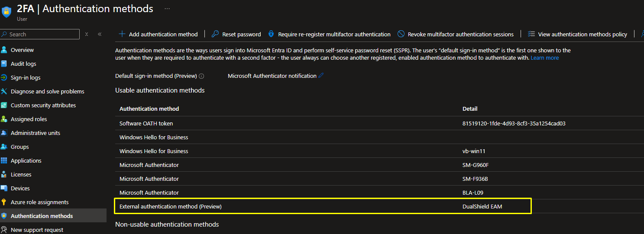
Task: Click Add authentication method
Action: pos(158,34)
